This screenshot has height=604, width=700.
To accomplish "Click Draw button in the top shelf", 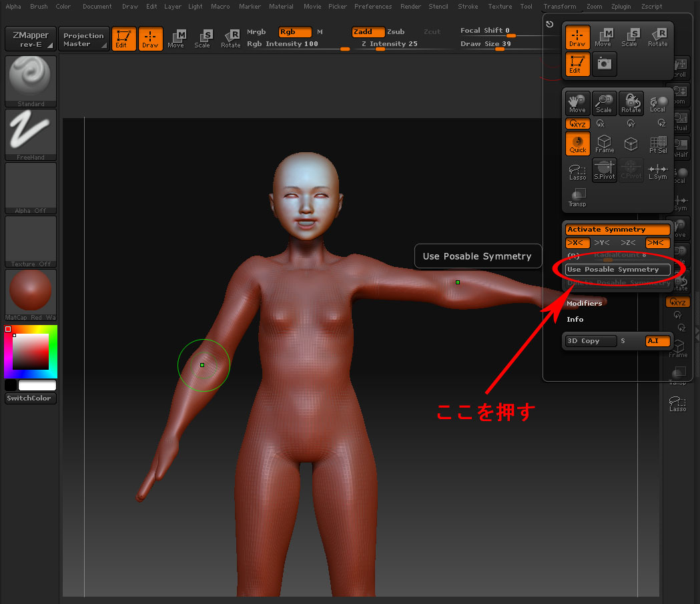I will [x=150, y=39].
